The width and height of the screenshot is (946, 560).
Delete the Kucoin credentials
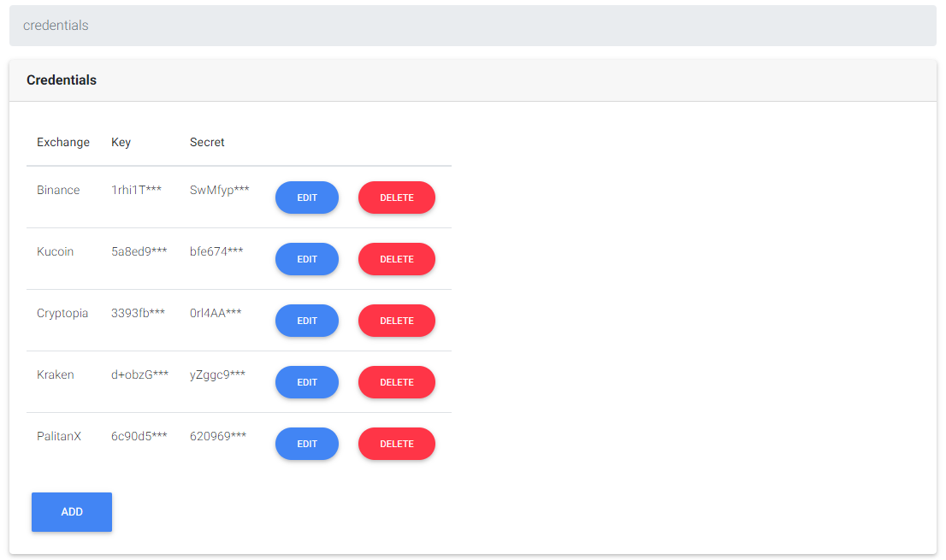[x=396, y=259]
